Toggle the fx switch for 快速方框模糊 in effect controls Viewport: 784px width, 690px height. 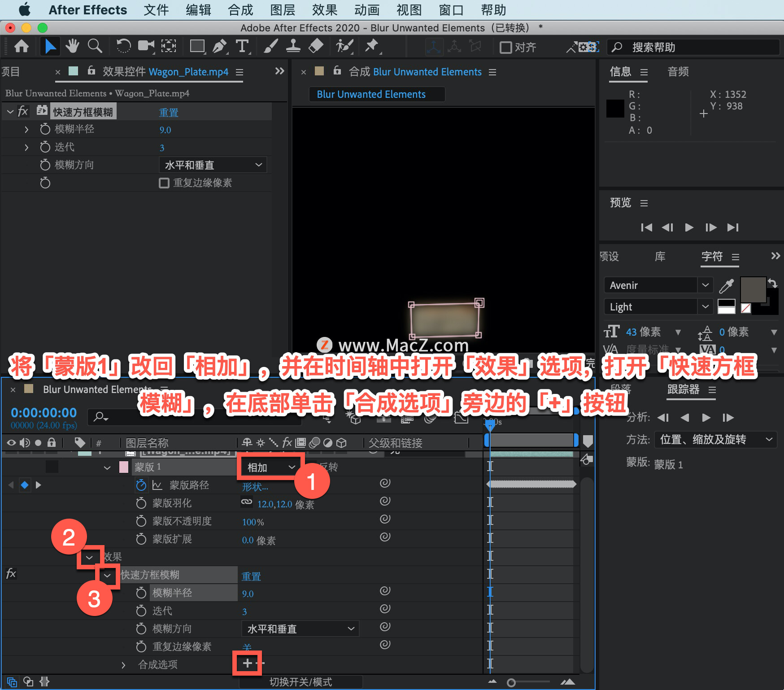pyautogui.click(x=23, y=111)
